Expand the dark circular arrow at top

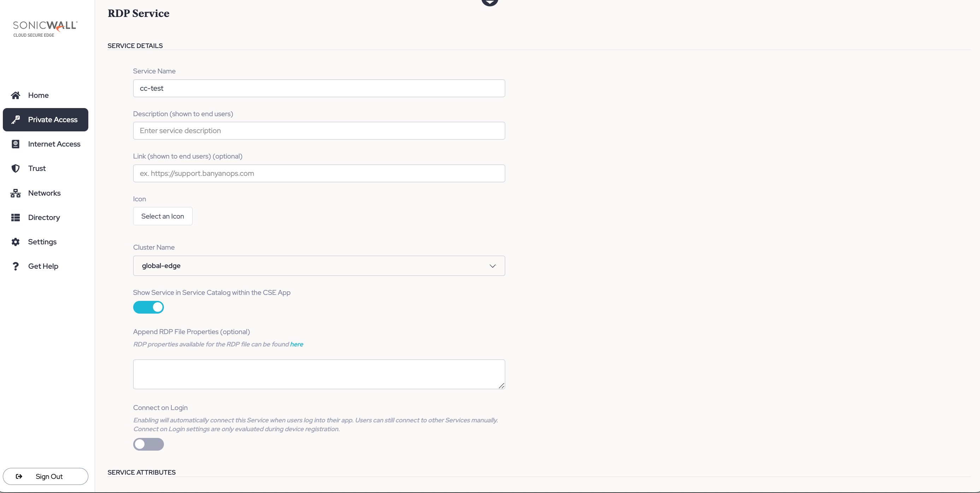pyautogui.click(x=490, y=2)
